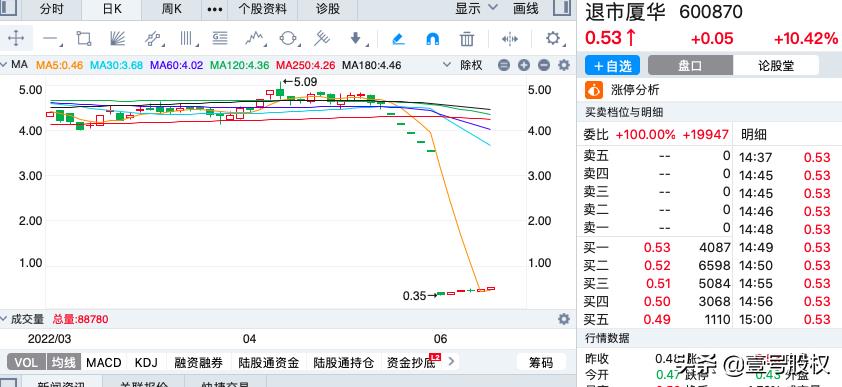Image resolution: width=842 pixels, height=387 pixels.
Task: Switch to the 分时 tab
Action: (x=52, y=9)
